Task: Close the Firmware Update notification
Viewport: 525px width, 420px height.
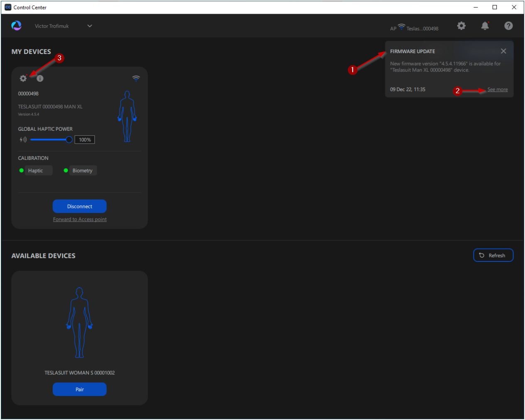Action: [503, 51]
